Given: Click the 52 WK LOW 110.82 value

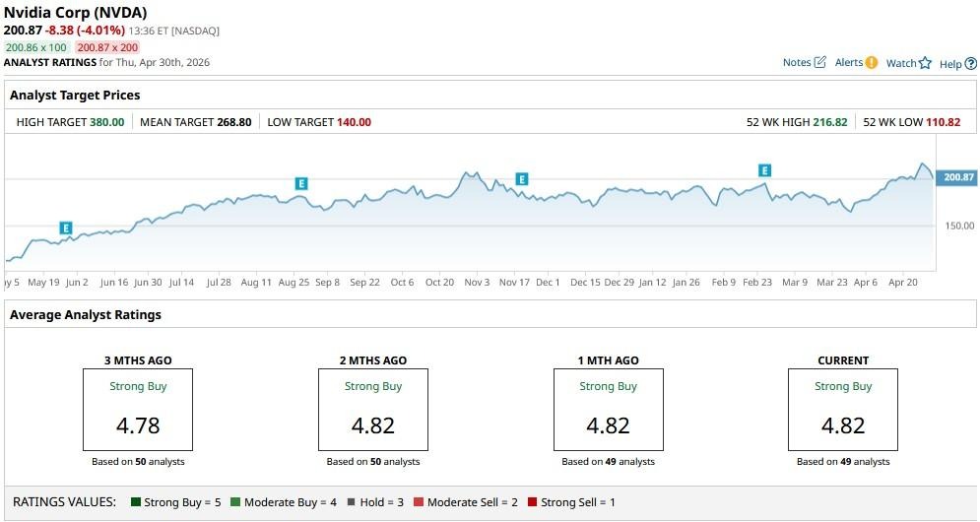Looking at the screenshot, I should tap(944, 122).
